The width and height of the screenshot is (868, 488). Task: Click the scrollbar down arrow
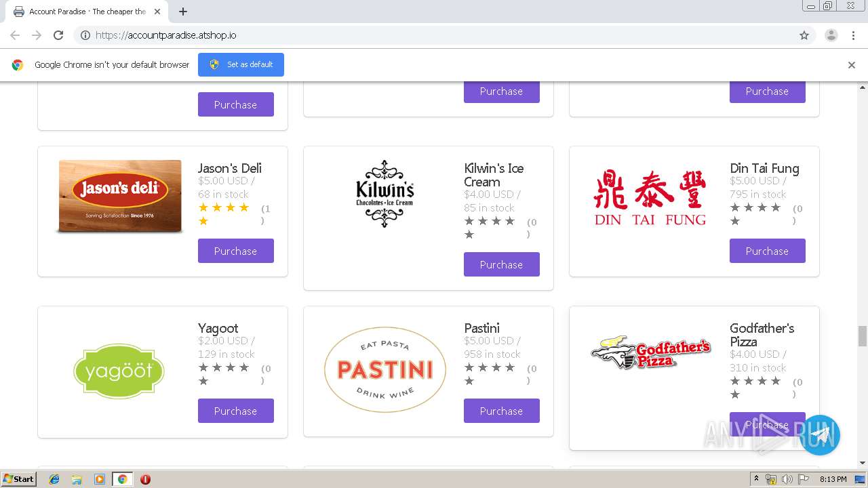(x=863, y=464)
